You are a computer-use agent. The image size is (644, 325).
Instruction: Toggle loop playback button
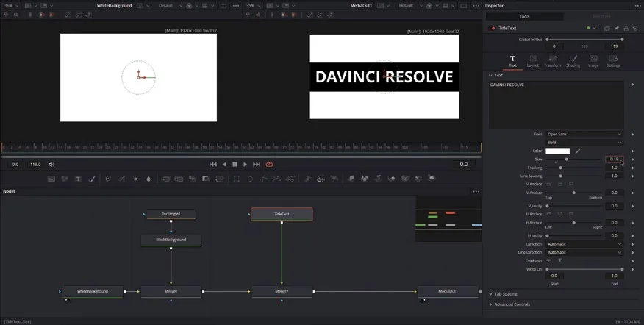269,165
